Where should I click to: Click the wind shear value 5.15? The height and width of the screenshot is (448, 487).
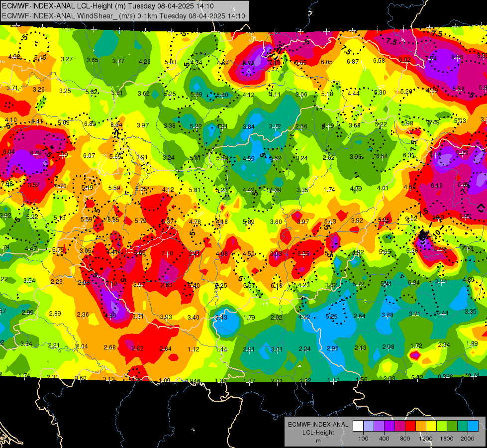[40, 58]
